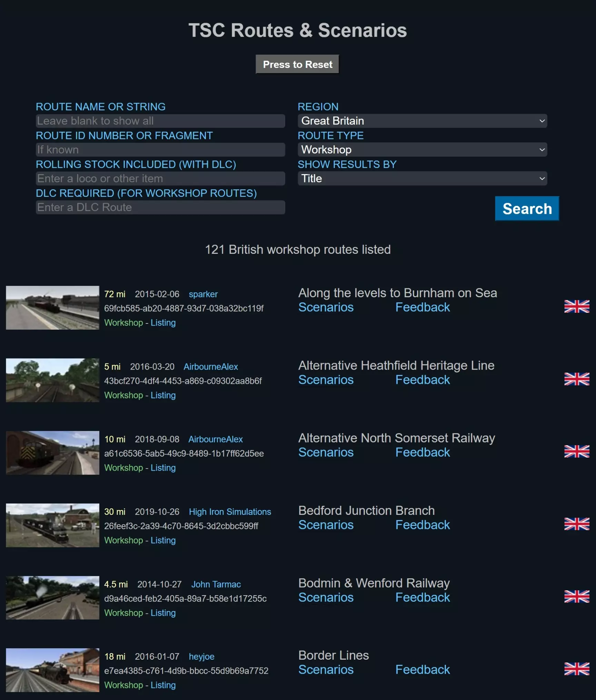Open the heyjoe author link
Viewport: 596px width, 700px height.
(201, 657)
